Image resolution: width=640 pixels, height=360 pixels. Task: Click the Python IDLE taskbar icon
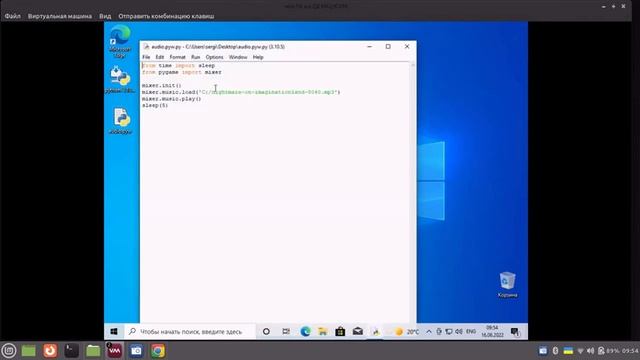point(376,331)
